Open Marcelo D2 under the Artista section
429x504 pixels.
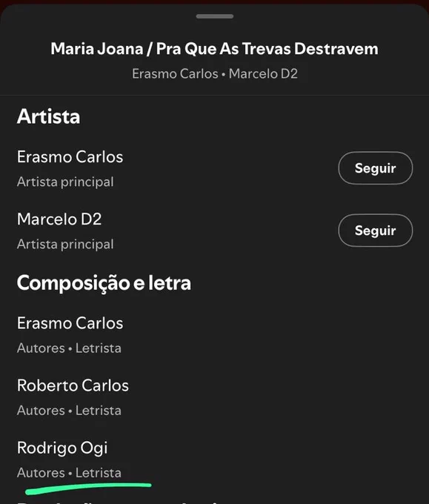point(59,219)
